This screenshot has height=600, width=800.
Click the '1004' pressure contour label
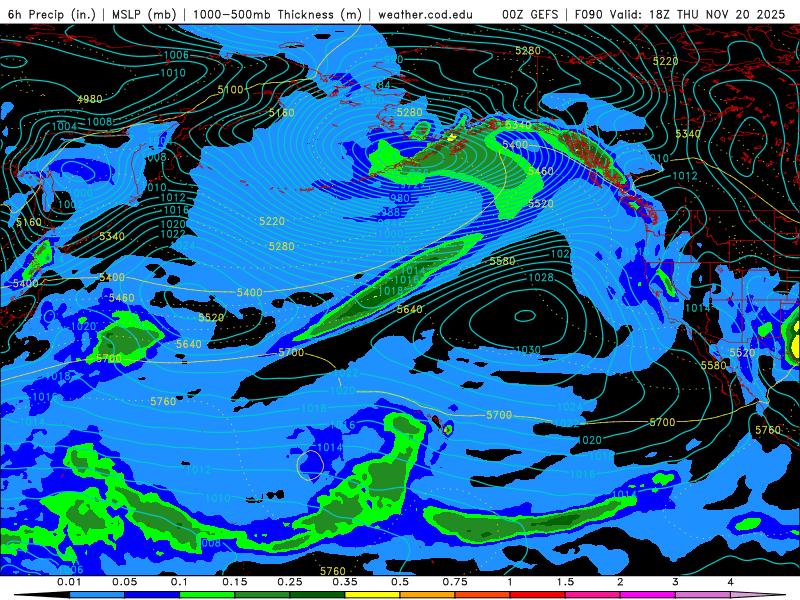(64, 126)
